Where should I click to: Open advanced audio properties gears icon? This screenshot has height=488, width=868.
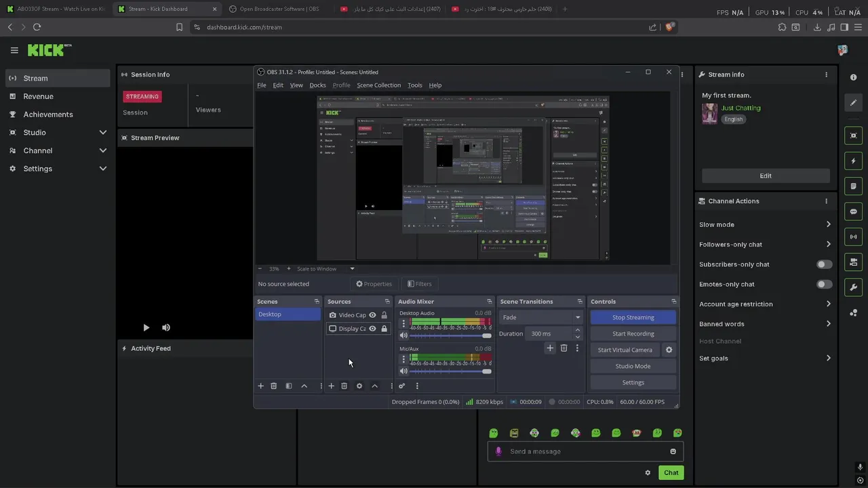pyautogui.click(x=401, y=386)
